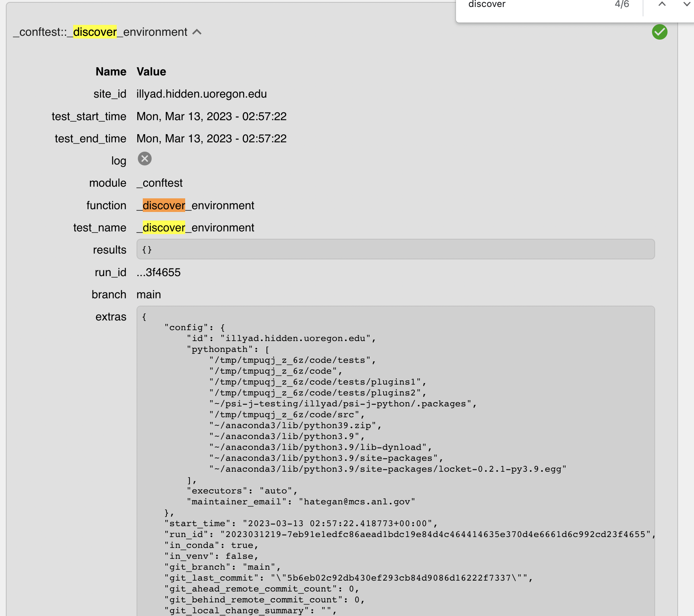694x616 pixels.
Task: Click the Name column header
Action: (111, 72)
